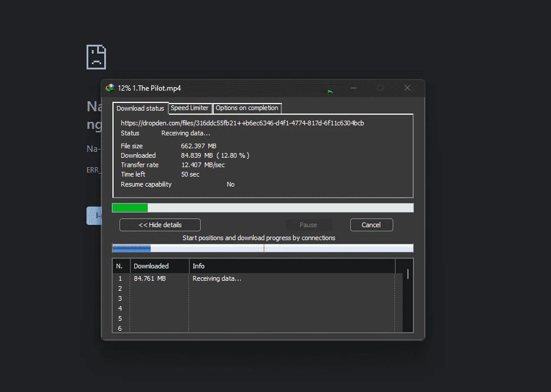Open the Options on completion tab
Viewport: 551px width, 392px height.
247,108
